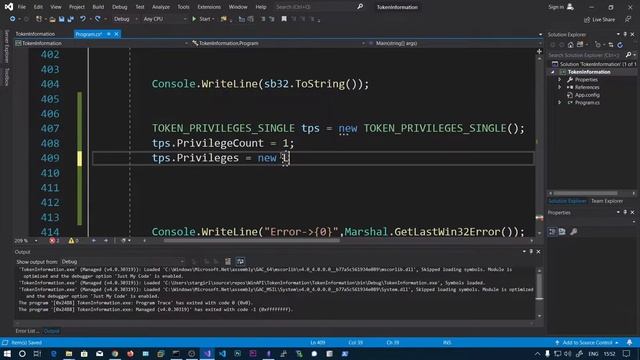Click the Visual Studio Code taskbar icon
Screen dimensions: 640x360
(x=222, y=354)
